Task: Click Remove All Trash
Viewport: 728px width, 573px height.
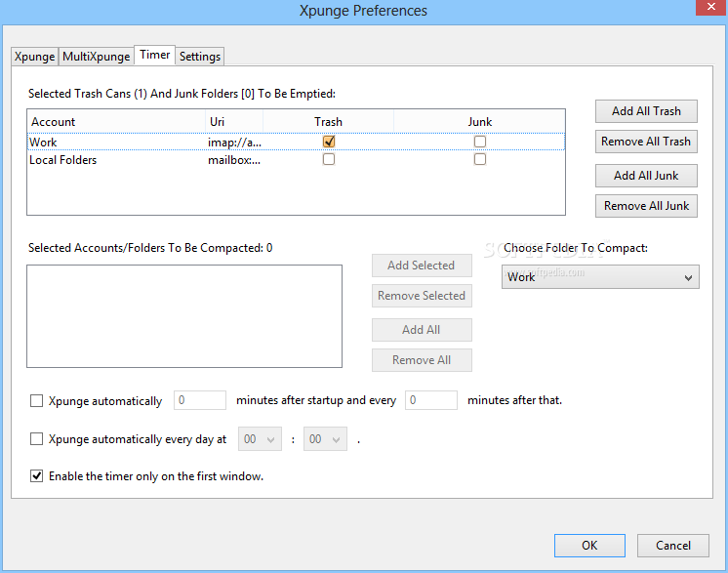Action: tap(646, 142)
